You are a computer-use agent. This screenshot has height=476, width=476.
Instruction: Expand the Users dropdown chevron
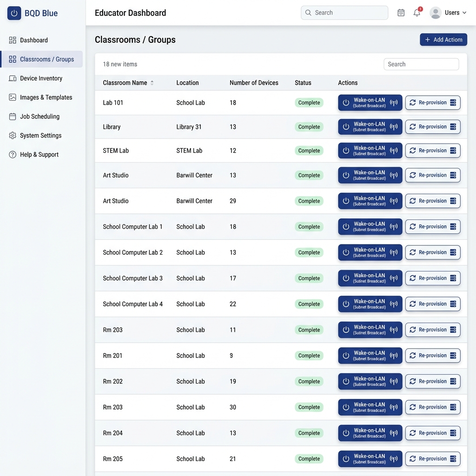point(464,13)
